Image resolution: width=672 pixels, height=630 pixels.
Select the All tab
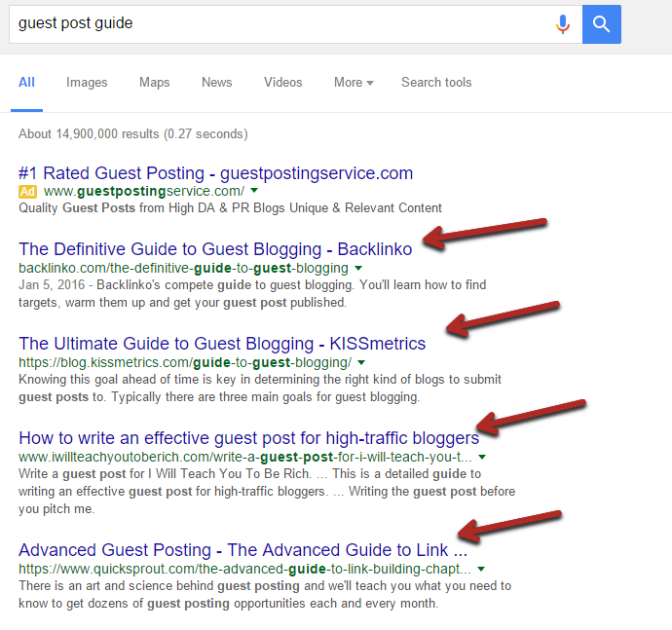[x=26, y=83]
